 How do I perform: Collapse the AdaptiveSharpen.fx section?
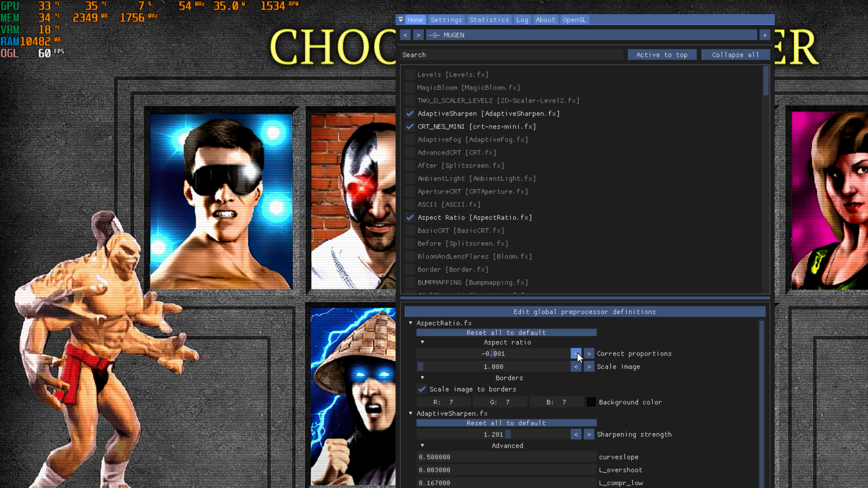(410, 413)
